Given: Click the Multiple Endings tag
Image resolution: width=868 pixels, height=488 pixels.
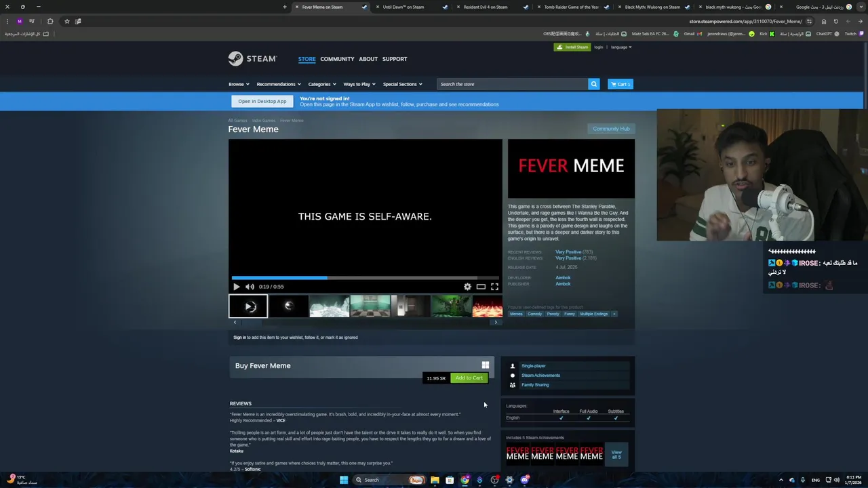Looking at the screenshot, I should pos(594,314).
